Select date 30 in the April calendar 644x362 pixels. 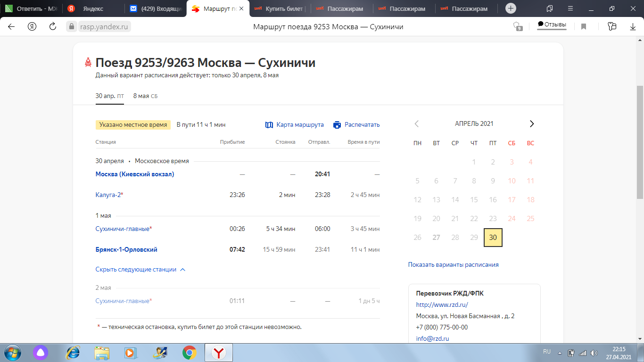pos(493,238)
